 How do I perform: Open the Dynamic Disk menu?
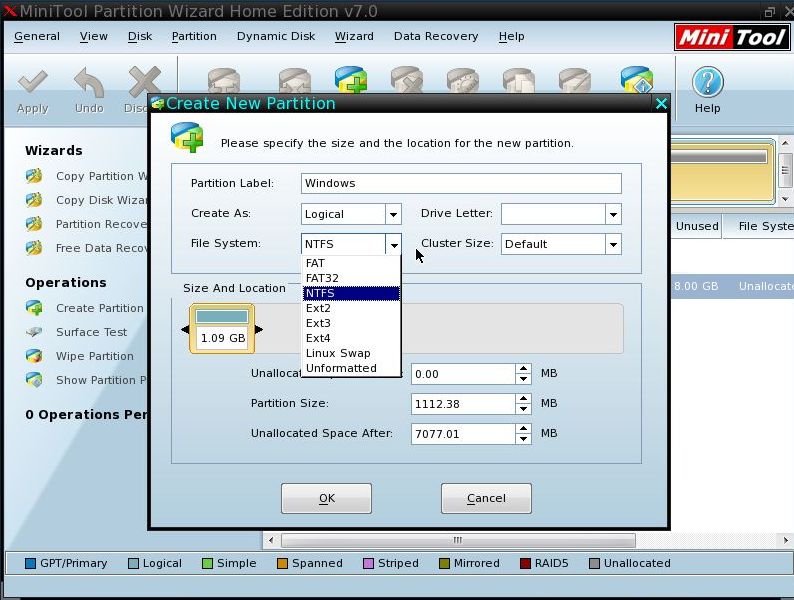pos(276,36)
